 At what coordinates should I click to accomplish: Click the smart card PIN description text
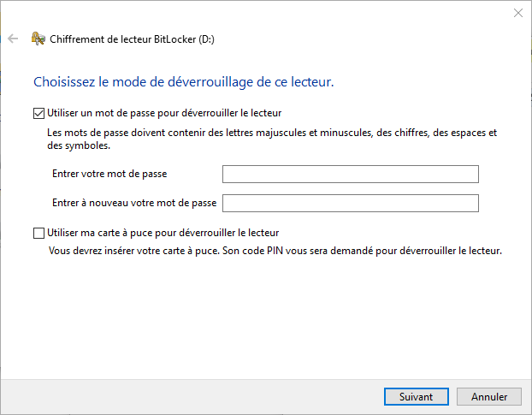click(x=275, y=251)
